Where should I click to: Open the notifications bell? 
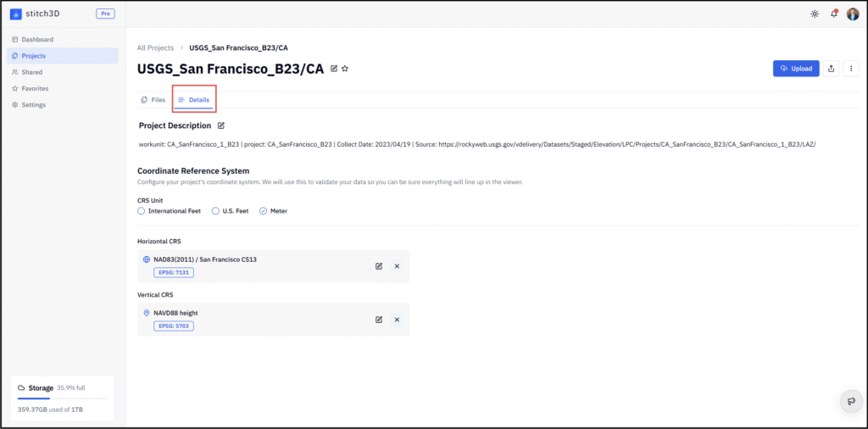click(x=834, y=14)
